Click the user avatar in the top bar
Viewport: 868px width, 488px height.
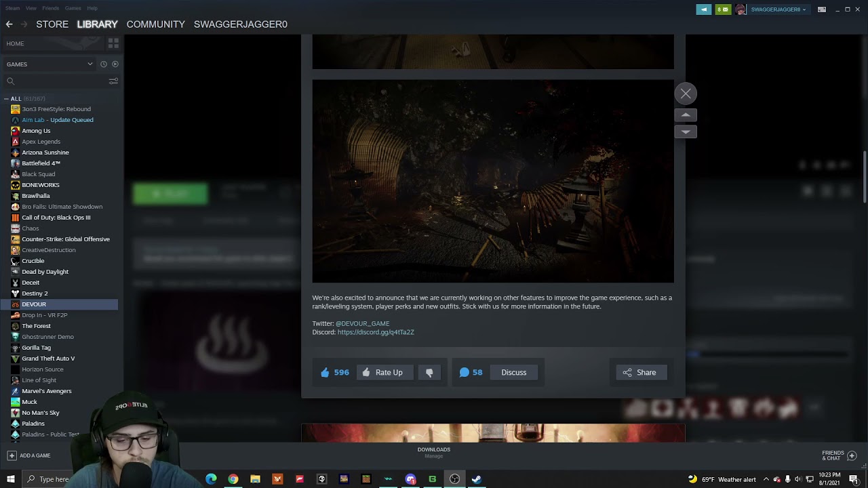click(741, 9)
